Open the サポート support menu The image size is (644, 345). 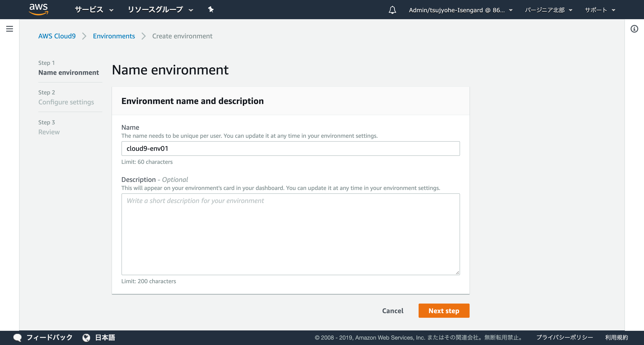600,10
